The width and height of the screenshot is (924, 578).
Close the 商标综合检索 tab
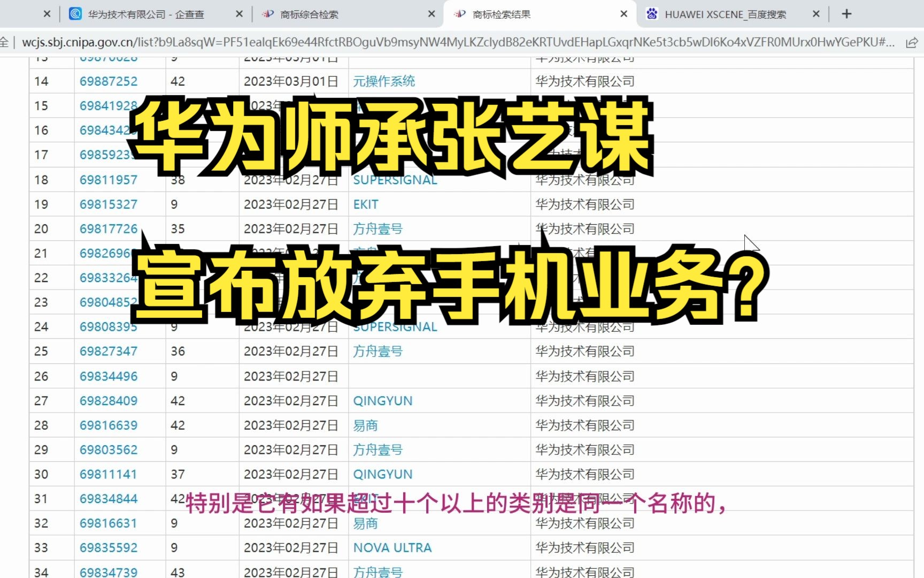pos(432,14)
